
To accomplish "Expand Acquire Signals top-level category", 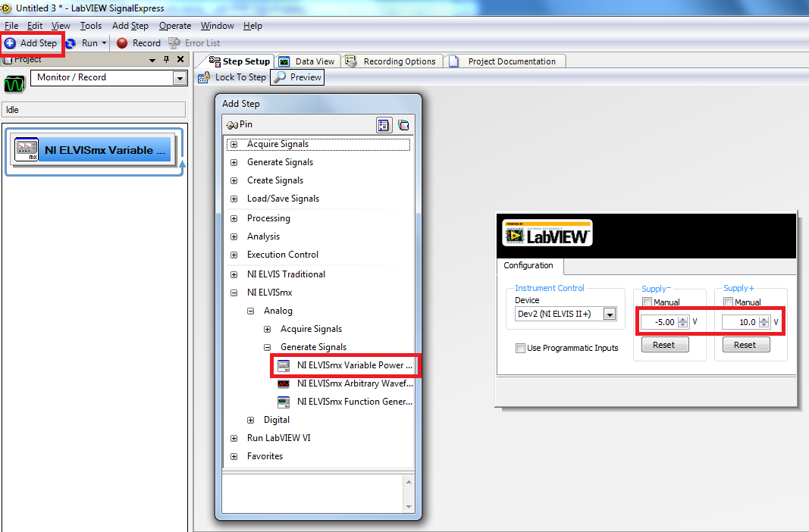I will [x=234, y=144].
